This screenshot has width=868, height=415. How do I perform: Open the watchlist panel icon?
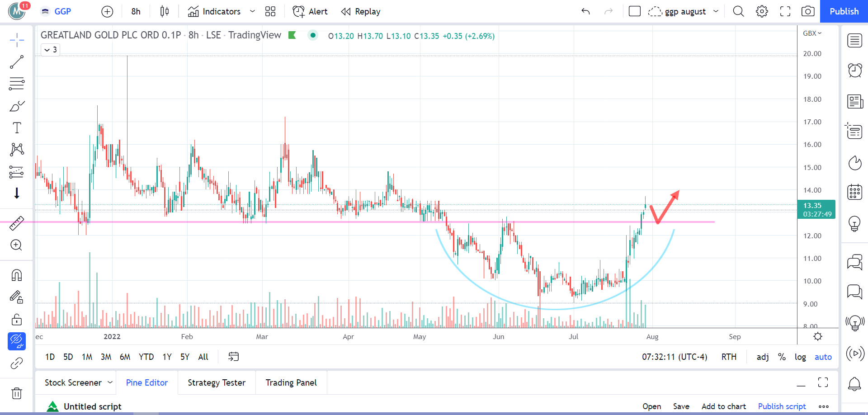click(x=854, y=41)
